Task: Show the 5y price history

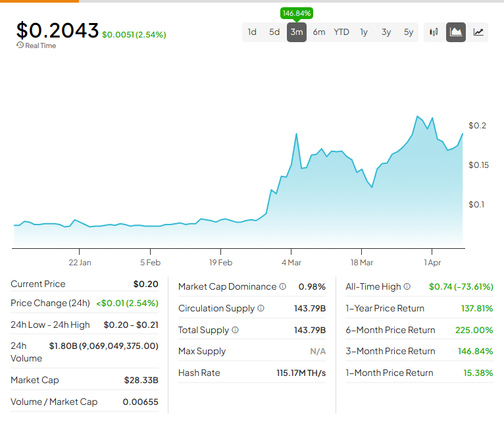Action: pos(409,32)
